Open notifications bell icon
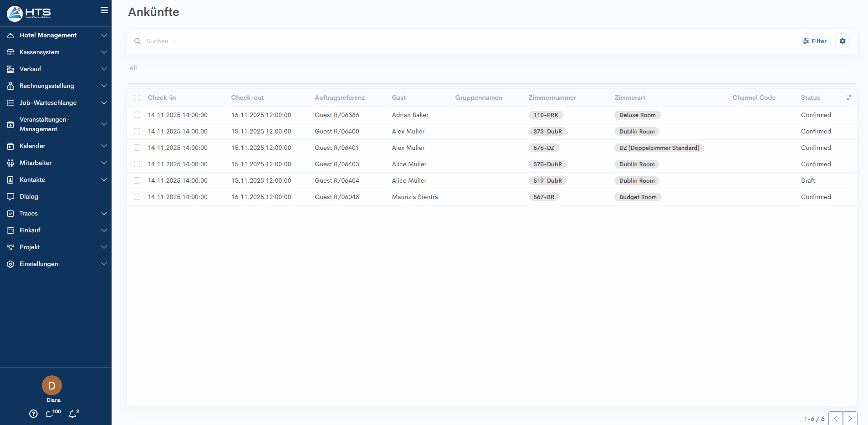The height and width of the screenshot is (425, 868). click(73, 414)
